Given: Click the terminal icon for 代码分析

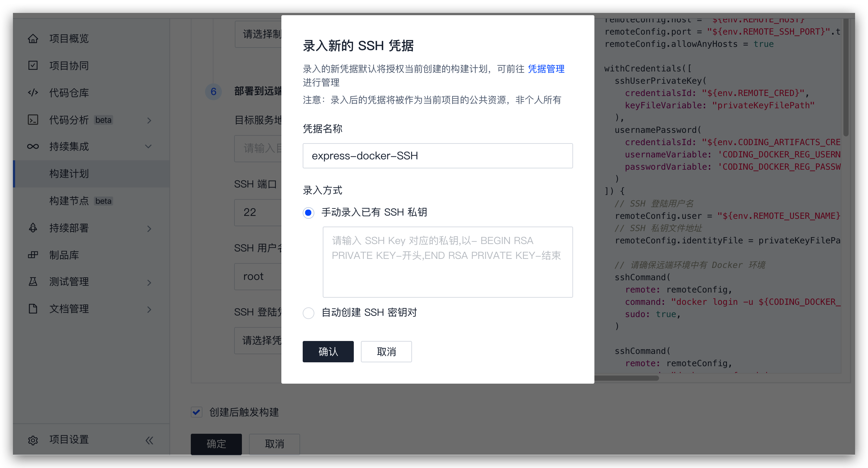Looking at the screenshot, I should [x=33, y=120].
